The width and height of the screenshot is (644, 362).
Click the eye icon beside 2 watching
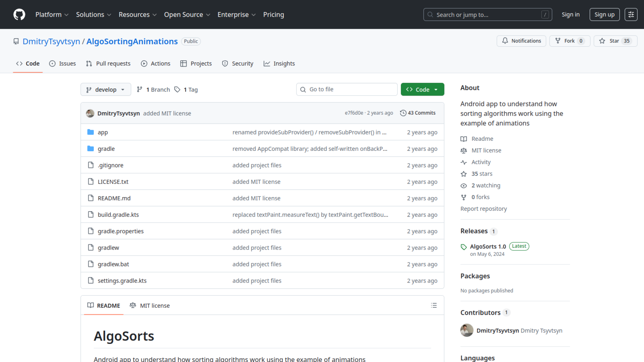click(x=464, y=185)
